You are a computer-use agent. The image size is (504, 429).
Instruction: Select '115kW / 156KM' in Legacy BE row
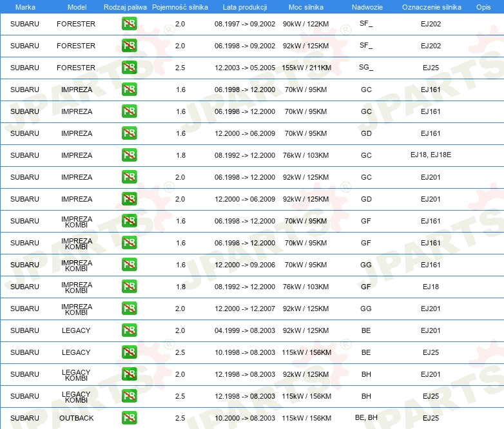pyautogui.click(x=307, y=352)
